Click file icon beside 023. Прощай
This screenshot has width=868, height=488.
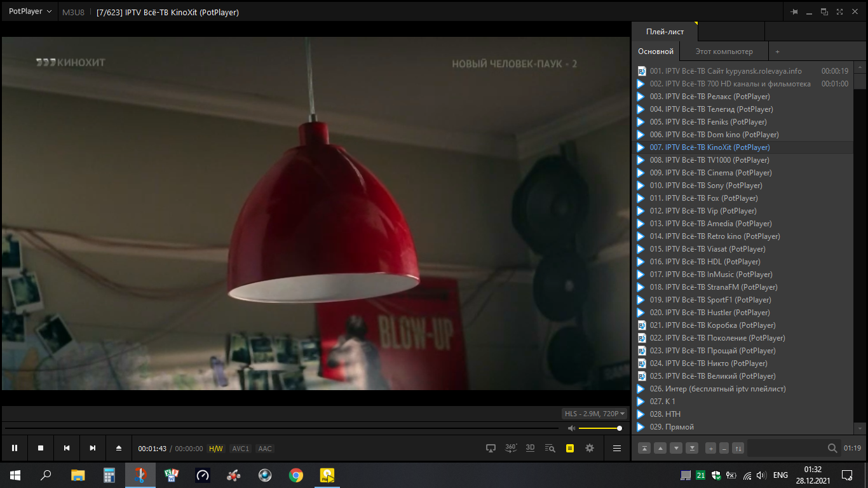pyautogui.click(x=641, y=351)
